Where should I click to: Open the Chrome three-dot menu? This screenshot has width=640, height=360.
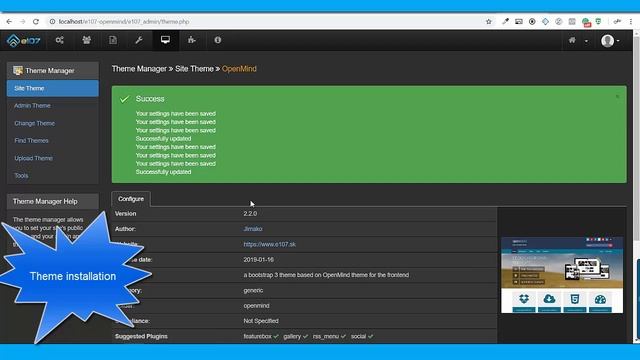tap(631, 22)
